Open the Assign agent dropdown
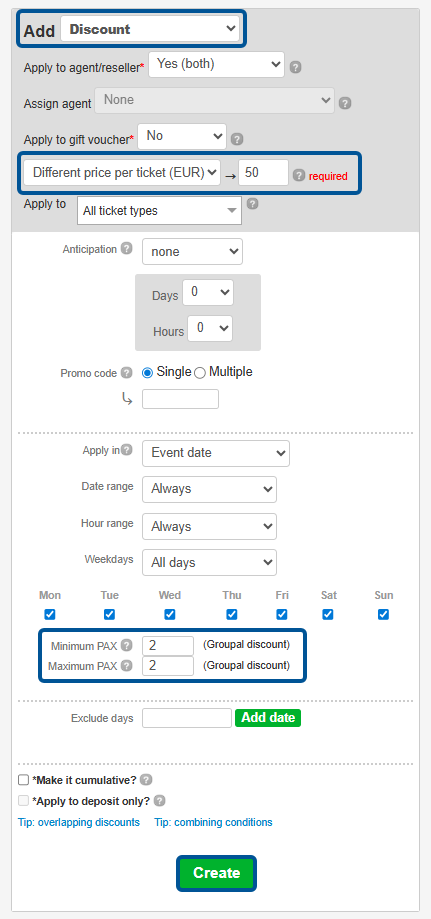The width and height of the screenshot is (431, 919). [x=215, y=100]
